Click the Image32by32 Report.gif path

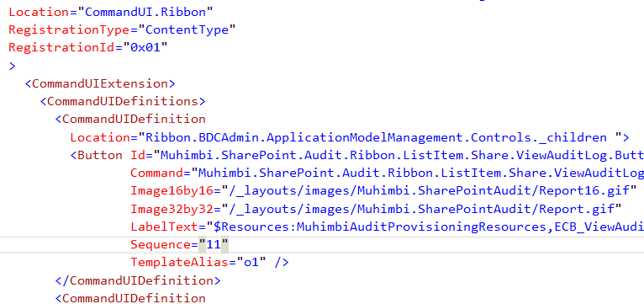422,209
